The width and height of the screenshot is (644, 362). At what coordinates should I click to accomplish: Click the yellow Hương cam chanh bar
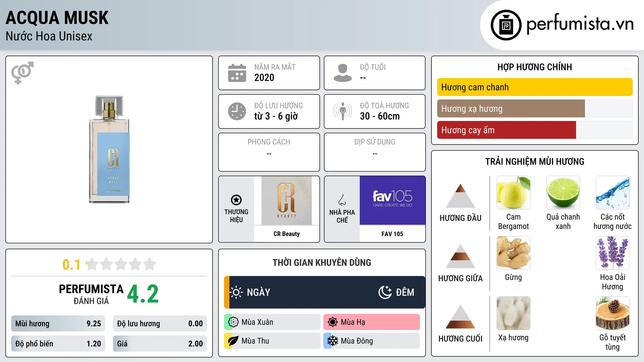coord(535,87)
